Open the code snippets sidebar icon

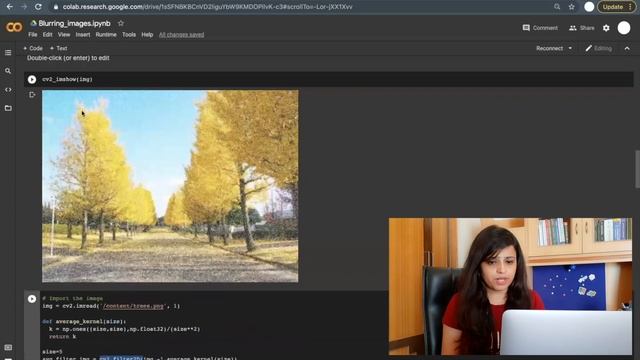click(8, 89)
